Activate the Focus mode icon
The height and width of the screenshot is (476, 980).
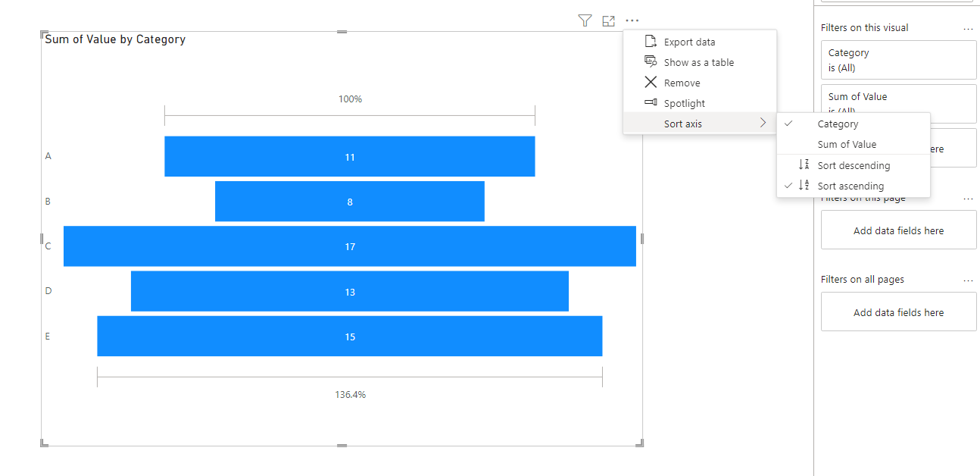(x=608, y=20)
